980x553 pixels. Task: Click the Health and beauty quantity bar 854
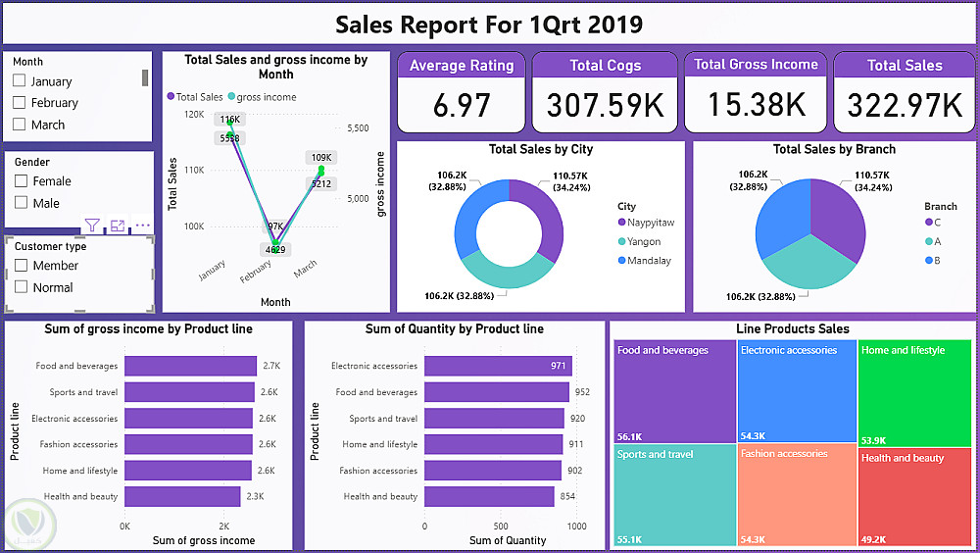tap(489, 496)
